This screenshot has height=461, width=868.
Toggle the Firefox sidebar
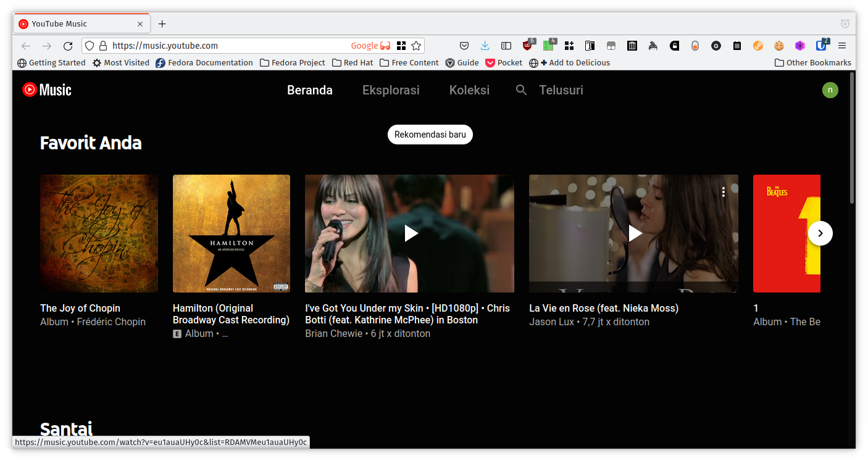(x=506, y=46)
